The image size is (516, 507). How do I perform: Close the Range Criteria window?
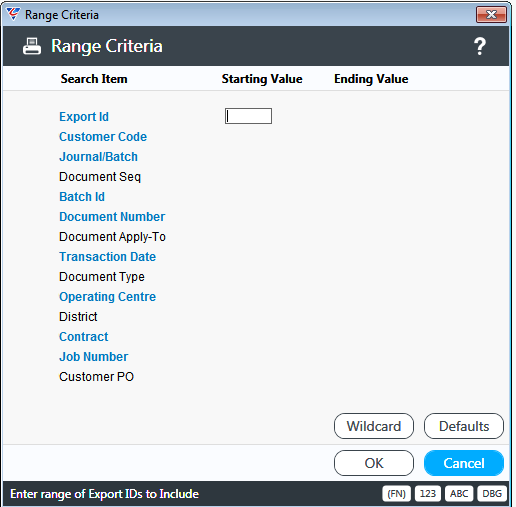tap(491, 15)
